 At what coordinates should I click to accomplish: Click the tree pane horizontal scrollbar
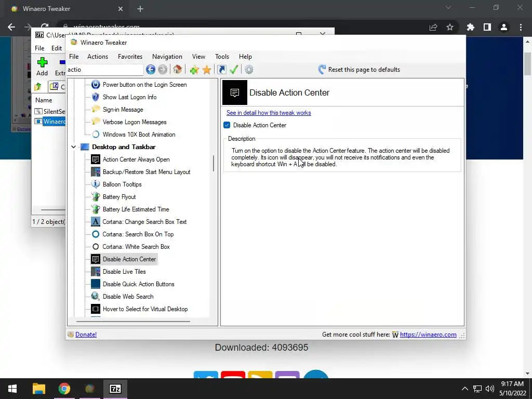point(133,321)
